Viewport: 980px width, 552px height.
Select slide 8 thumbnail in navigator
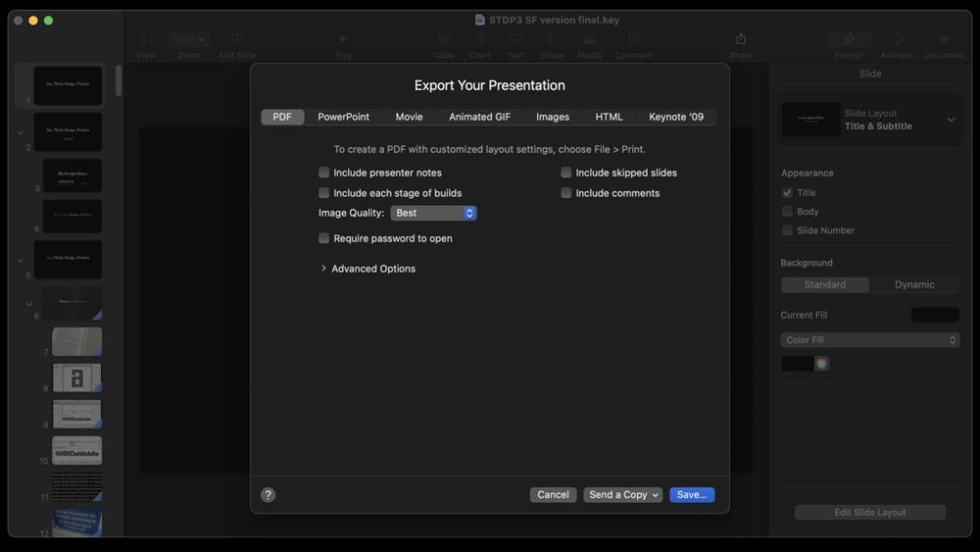pyautogui.click(x=76, y=377)
